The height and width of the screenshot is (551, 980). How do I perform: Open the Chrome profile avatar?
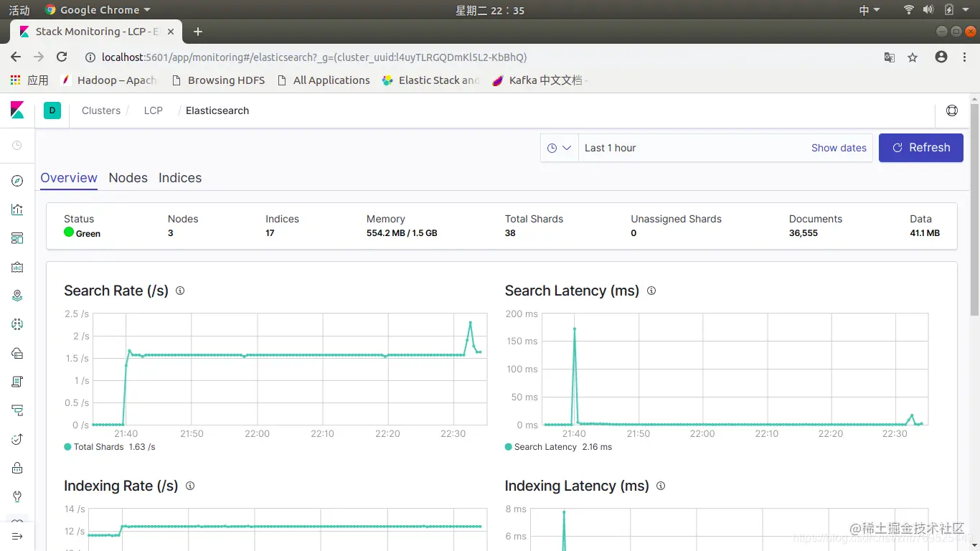click(941, 57)
